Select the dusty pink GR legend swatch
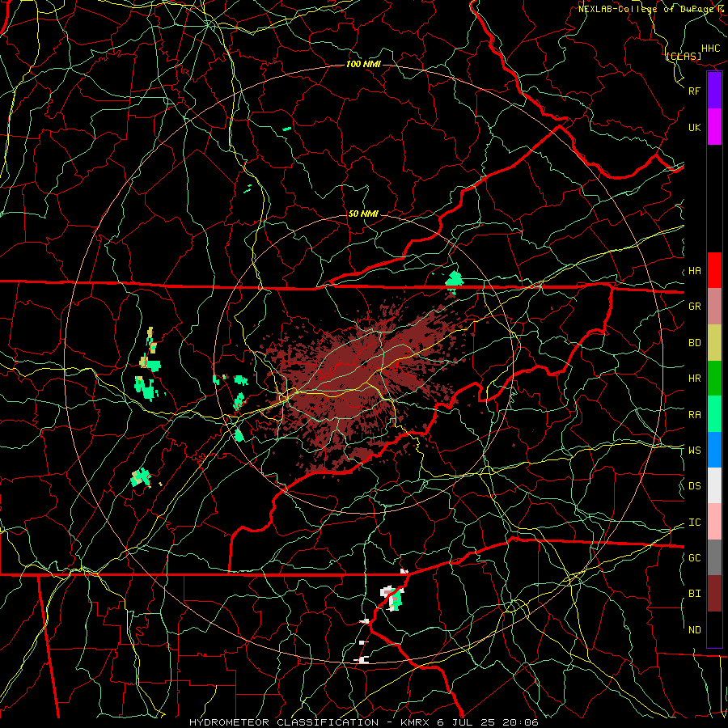Viewport: 728px width, 728px height. [714, 307]
